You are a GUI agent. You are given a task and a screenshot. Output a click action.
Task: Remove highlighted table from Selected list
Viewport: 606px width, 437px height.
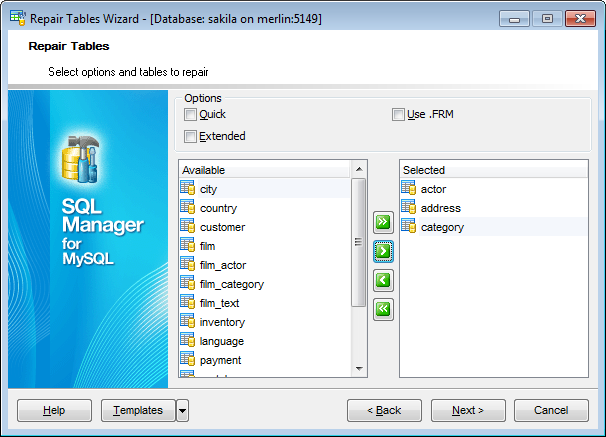pyautogui.click(x=383, y=280)
